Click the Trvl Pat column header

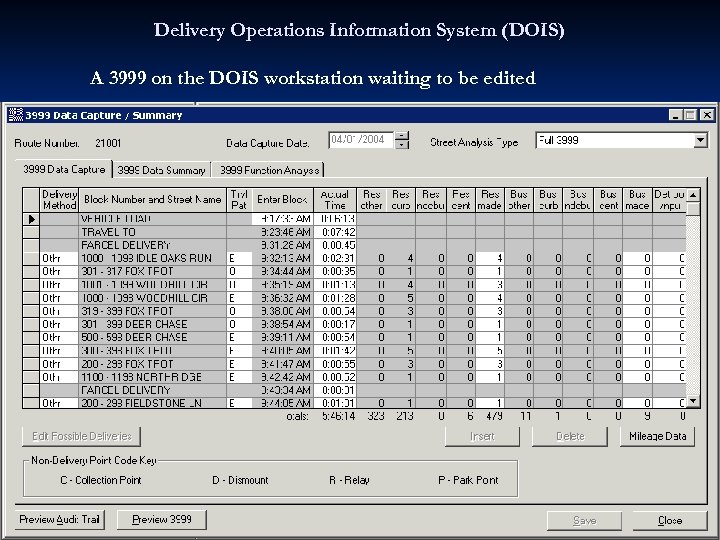pos(239,200)
